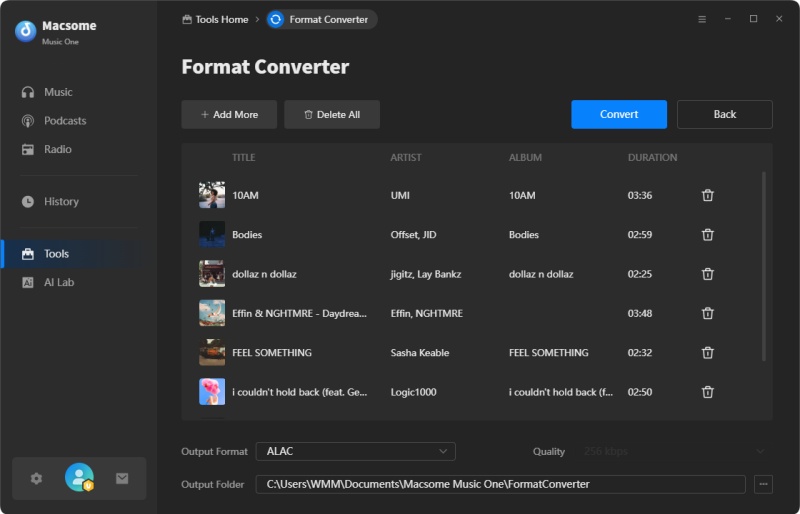Delete the Effin & NGHTMRE track
The image size is (800, 514).
point(708,313)
